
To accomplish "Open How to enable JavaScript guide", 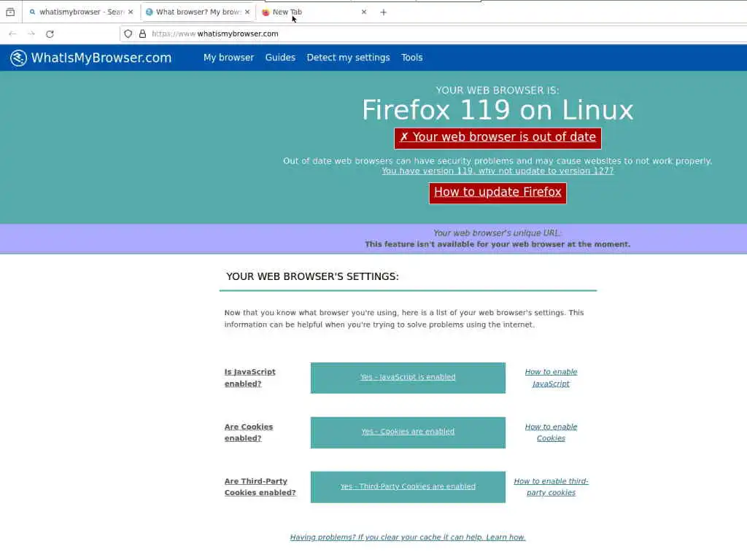I will (x=551, y=378).
